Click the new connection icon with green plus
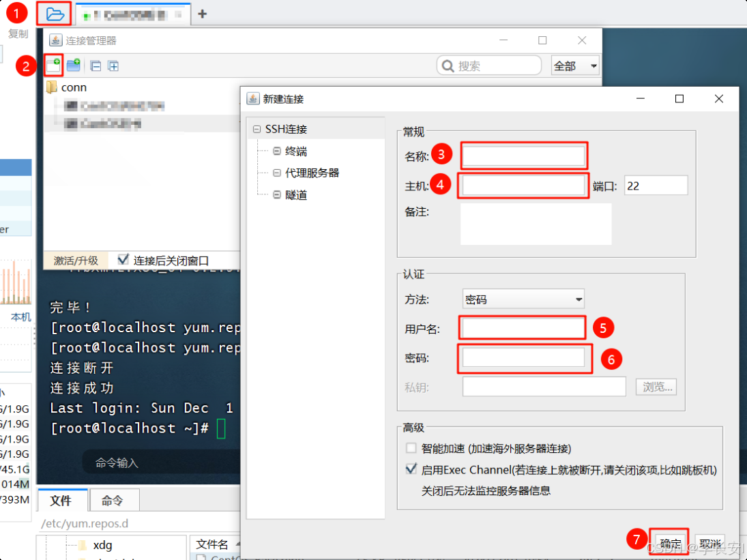The image size is (747, 560). tap(53, 65)
